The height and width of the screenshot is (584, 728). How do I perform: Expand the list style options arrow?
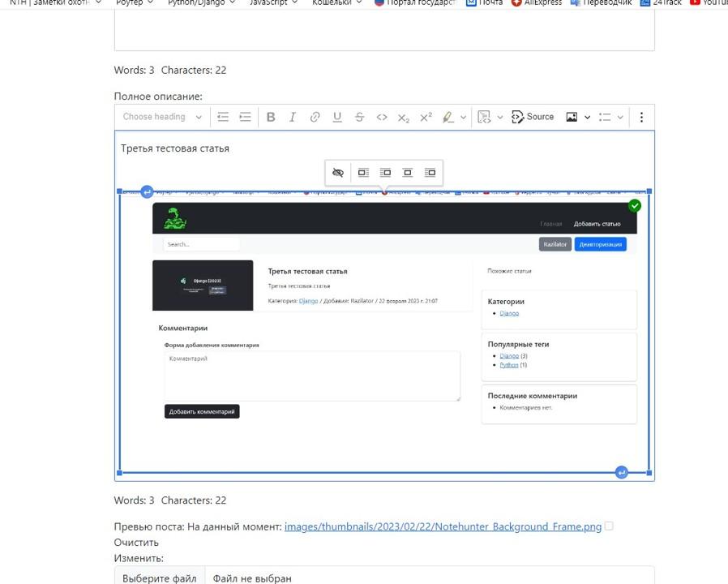(620, 117)
